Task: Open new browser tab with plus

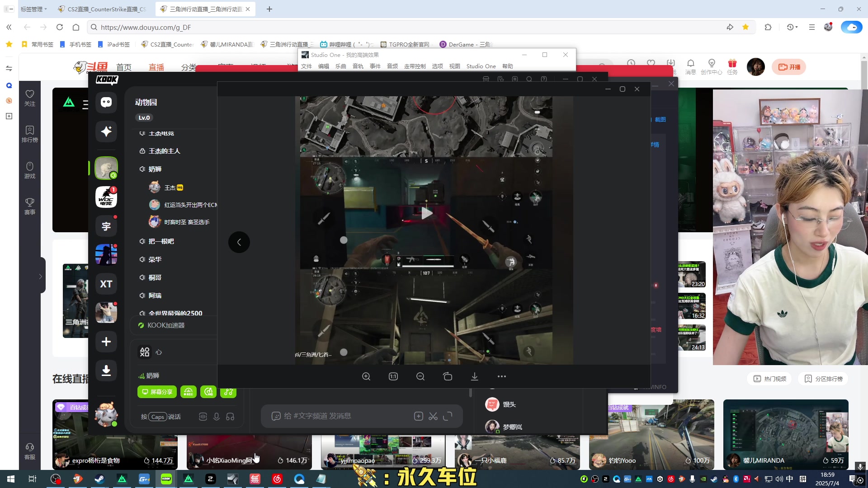Action: [269, 9]
